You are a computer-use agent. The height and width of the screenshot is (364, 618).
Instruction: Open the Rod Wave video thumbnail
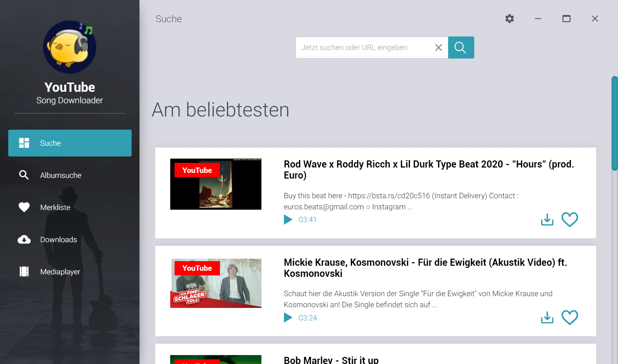point(216,184)
